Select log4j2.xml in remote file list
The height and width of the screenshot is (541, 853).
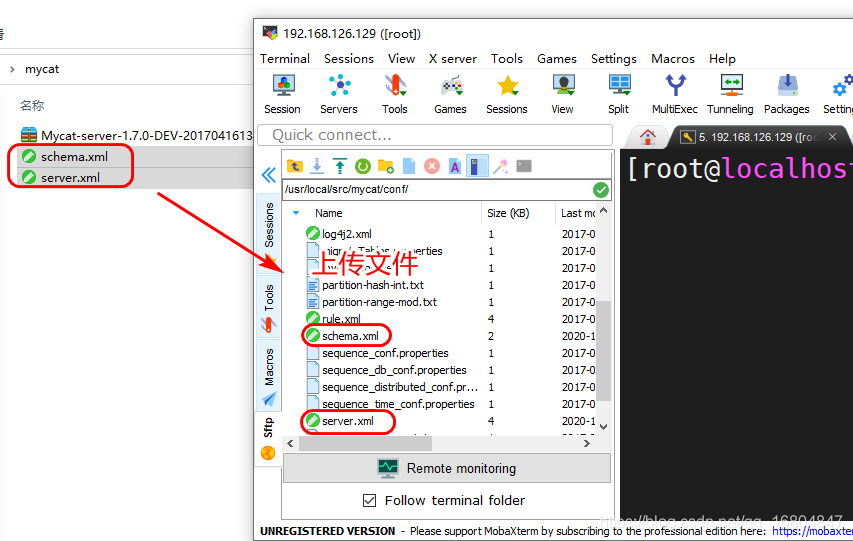pyautogui.click(x=347, y=234)
